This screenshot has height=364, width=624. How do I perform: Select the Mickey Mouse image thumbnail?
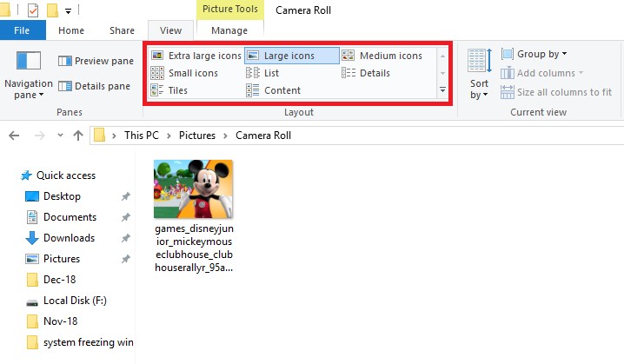pyautogui.click(x=193, y=189)
